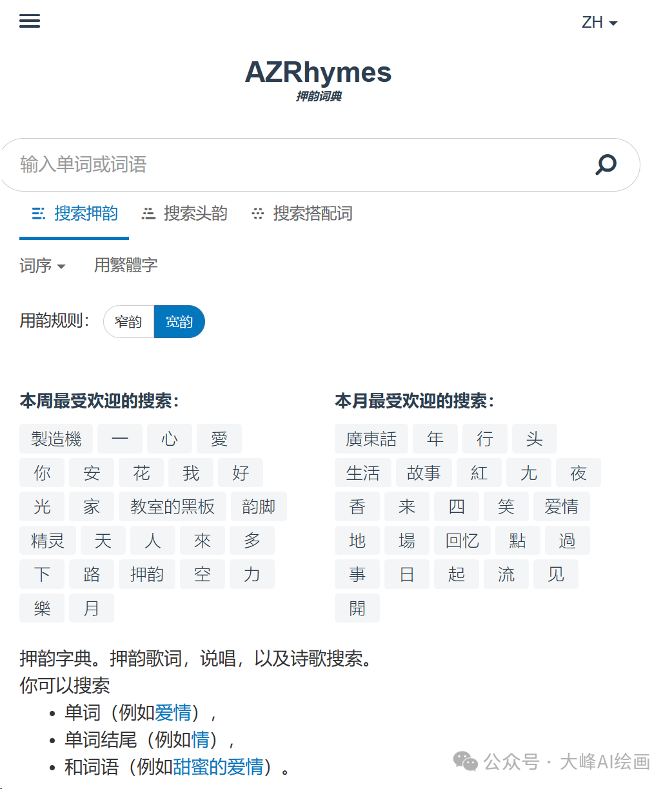Click monthly search tag 故事
The width and height of the screenshot is (672, 789).
click(x=424, y=473)
